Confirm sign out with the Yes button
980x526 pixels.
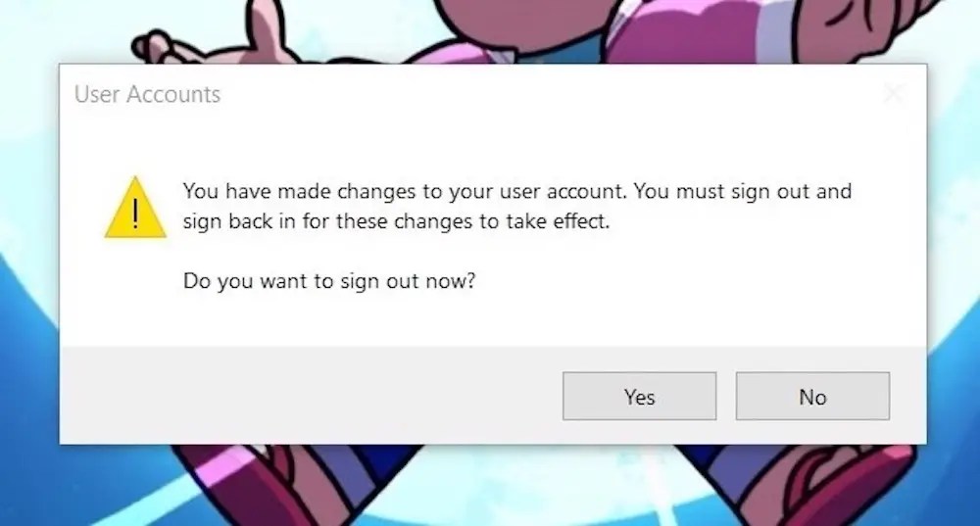[639, 396]
